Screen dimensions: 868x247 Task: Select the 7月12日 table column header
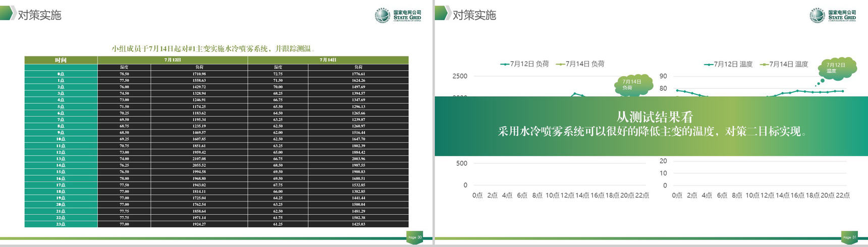pyautogui.click(x=172, y=60)
